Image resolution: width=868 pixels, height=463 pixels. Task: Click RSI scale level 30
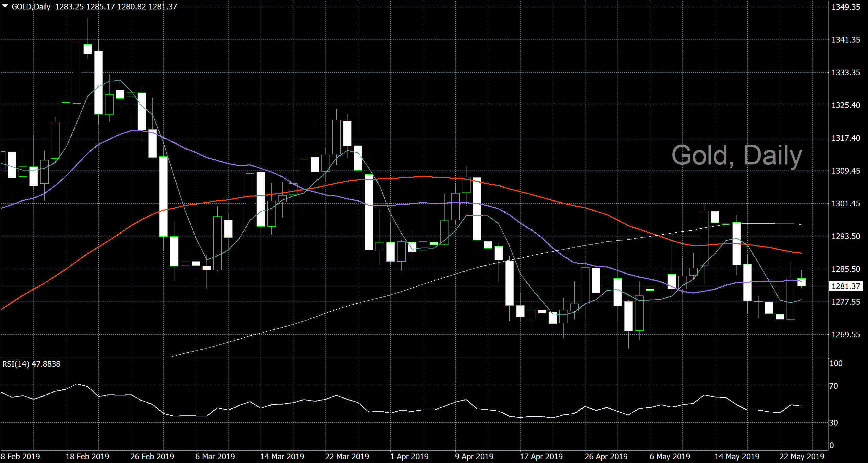click(834, 423)
